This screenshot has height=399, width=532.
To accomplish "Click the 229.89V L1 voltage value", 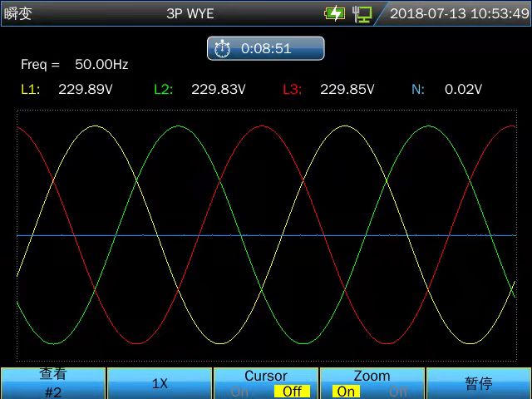I will pos(86,89).
